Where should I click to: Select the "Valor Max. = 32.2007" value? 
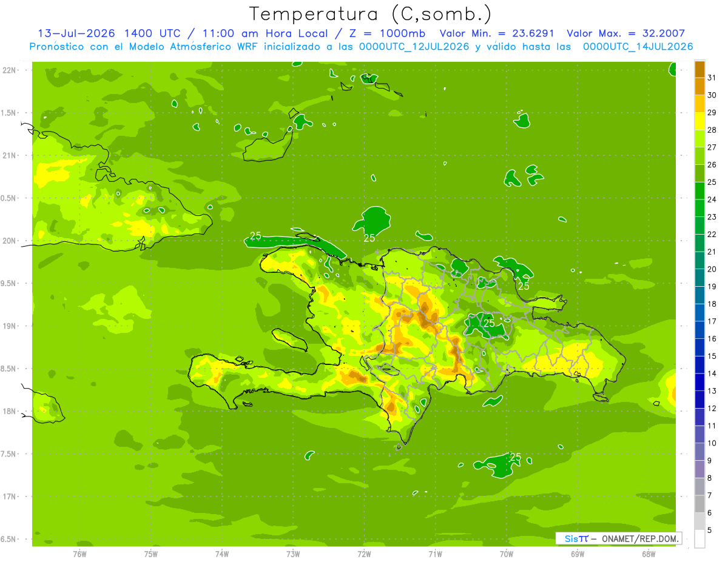(x=626, y=33)
